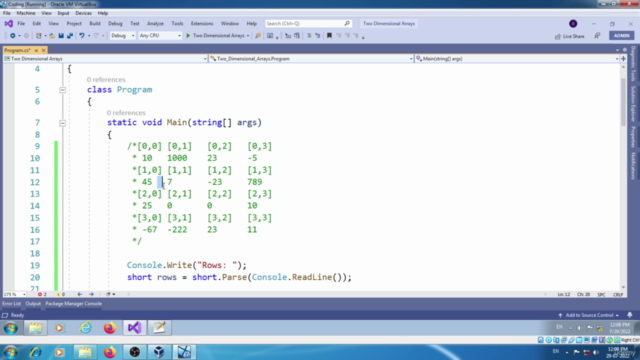
Task: Navigate to next issue with right arrow
Action: [91, 294]
